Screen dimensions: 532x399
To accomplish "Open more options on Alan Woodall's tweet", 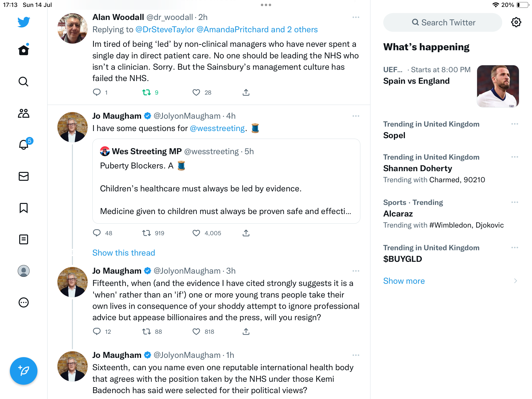I will point(356,17).
